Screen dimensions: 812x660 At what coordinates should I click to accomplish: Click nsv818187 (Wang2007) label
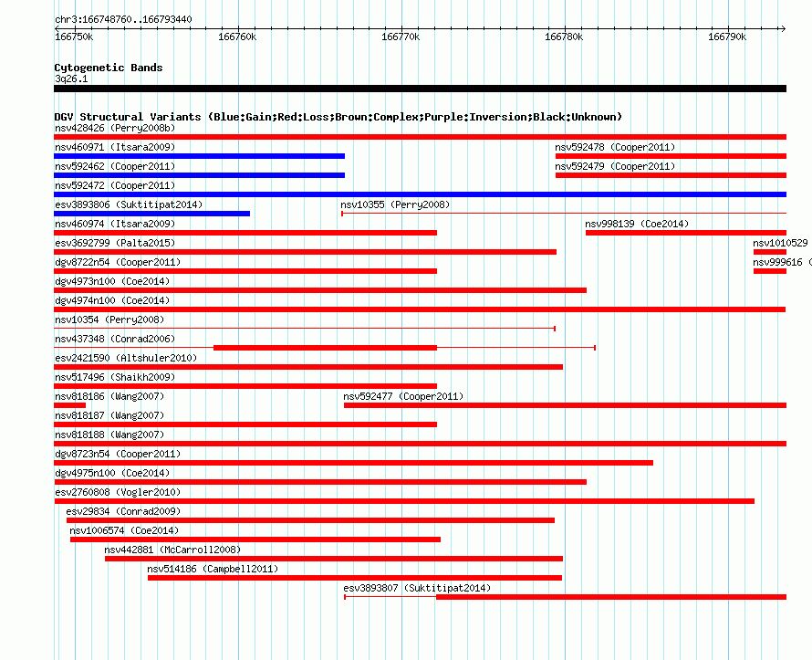coord(109,415)
